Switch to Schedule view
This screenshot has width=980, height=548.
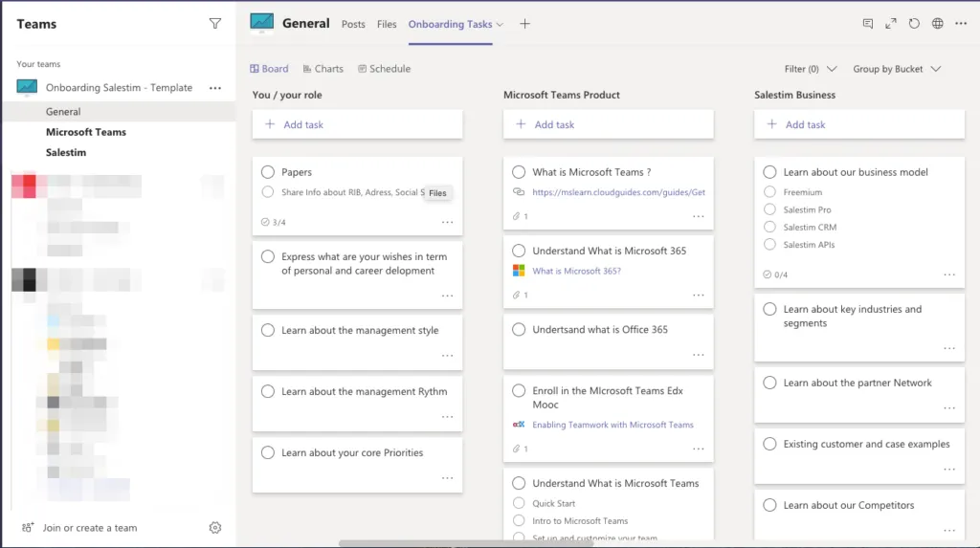click(385, 69)
